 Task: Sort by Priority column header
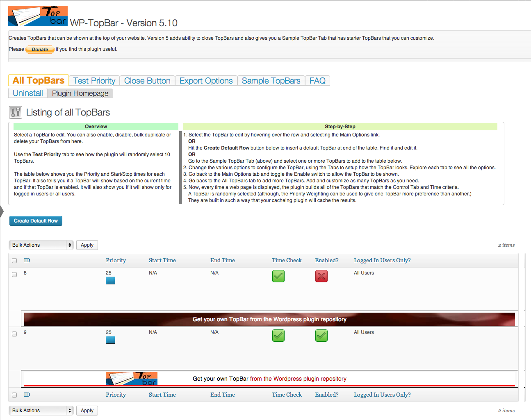tap(116, 260)
